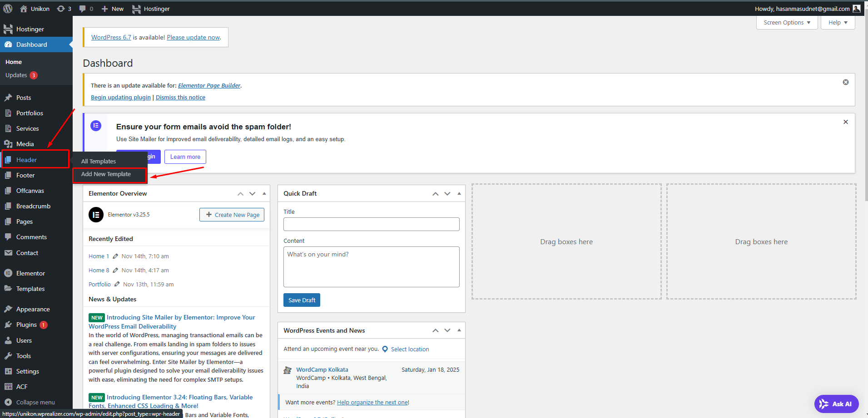Open the Plugins menu in sidebar
Screen dimensions: 868x418
[x=26, y=325]
